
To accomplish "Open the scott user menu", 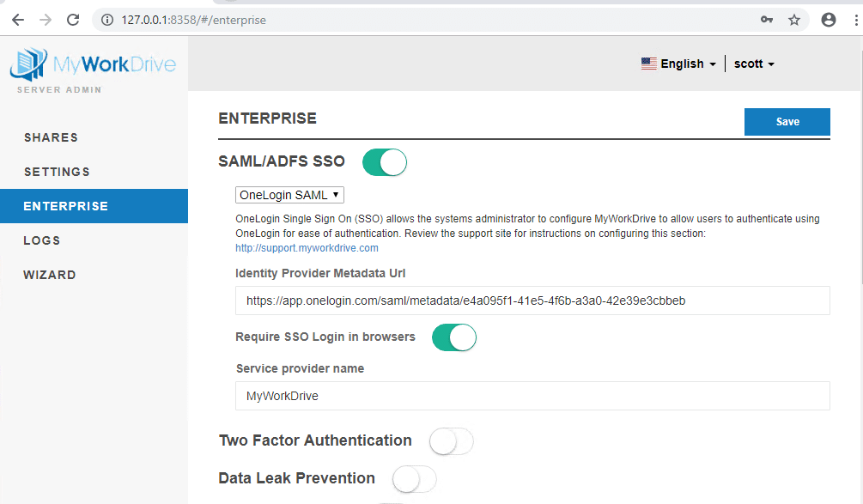I will click(754, 64).
